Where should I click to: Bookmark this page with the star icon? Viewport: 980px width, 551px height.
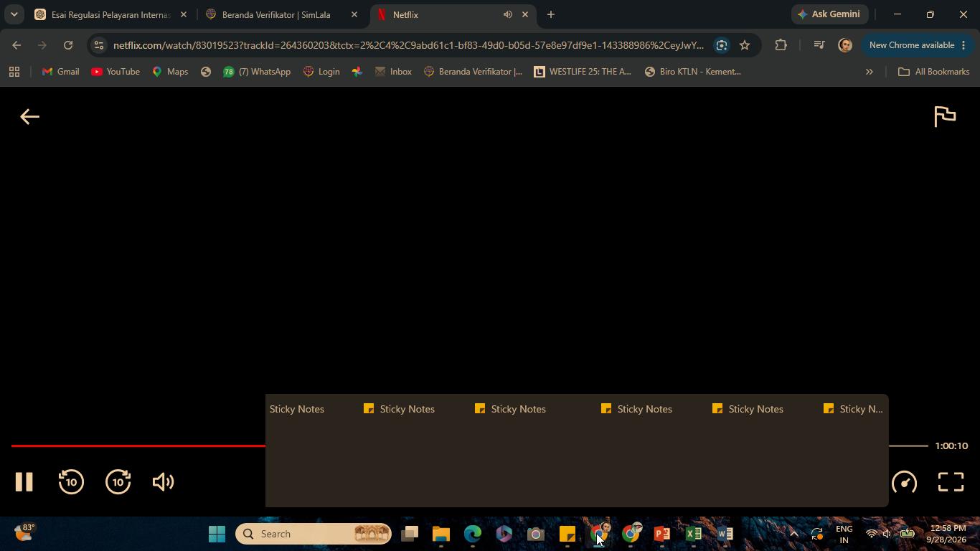point(745,45)
